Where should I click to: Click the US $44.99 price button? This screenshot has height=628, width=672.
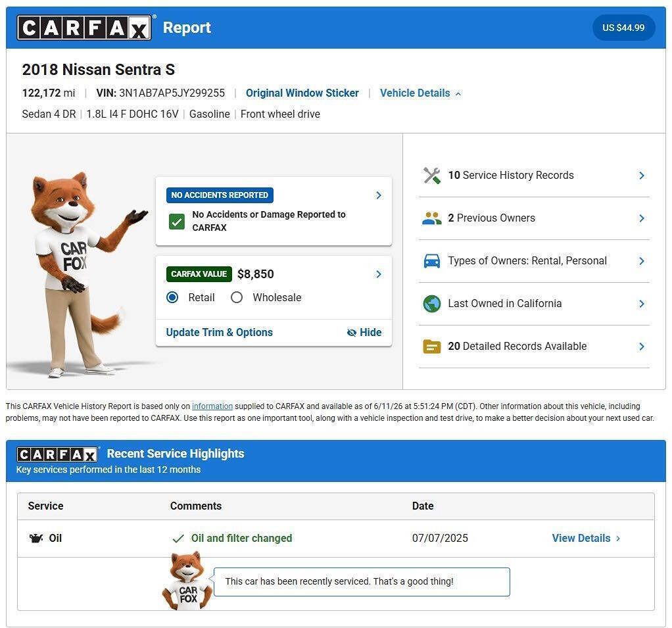tap(623, 28)
